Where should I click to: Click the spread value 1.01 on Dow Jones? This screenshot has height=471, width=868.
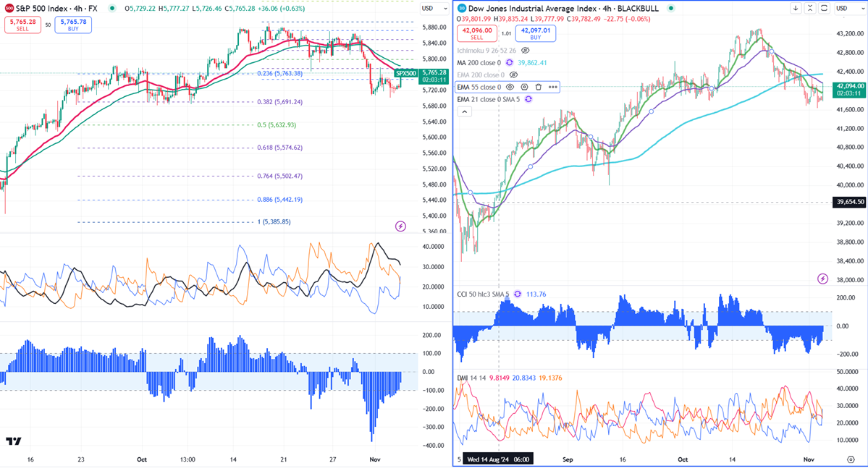(x=506, y=34)
